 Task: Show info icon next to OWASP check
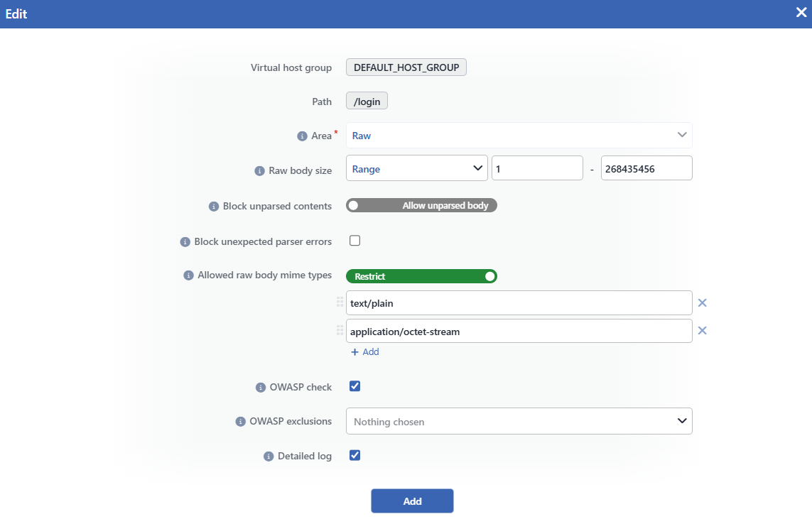point(261,388)
